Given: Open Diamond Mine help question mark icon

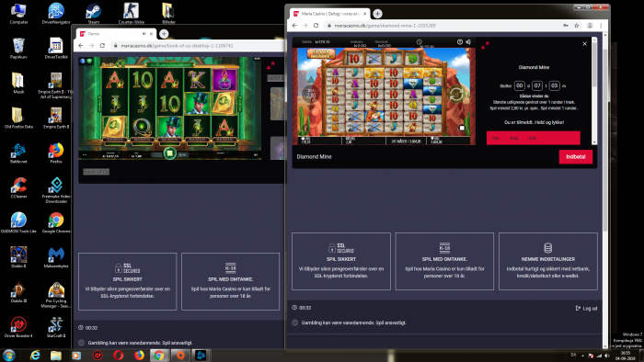Looking at the screenshot, I should click(x=460, y=42).
